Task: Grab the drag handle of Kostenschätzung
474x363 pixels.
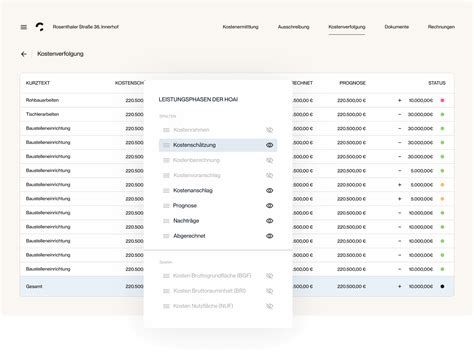Action: tap(166, 145)
